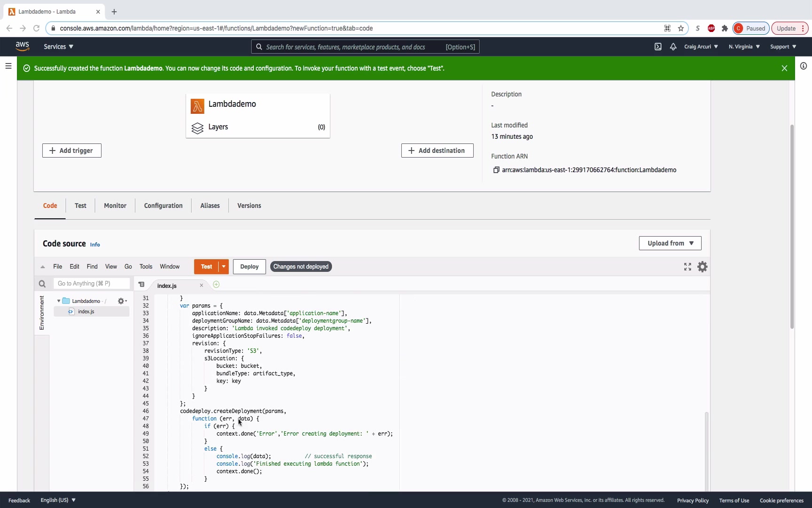Toggle the left navigation hamburger menu
The height and width of the screenshot is (508, 812).
[x=8, y=66]
